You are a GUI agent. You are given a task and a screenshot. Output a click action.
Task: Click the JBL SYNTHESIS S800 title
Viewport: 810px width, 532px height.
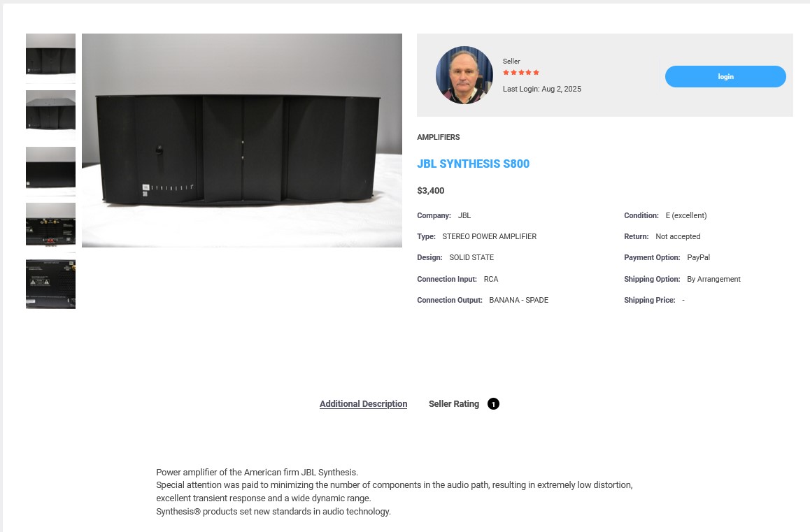(x=473, y=164)
